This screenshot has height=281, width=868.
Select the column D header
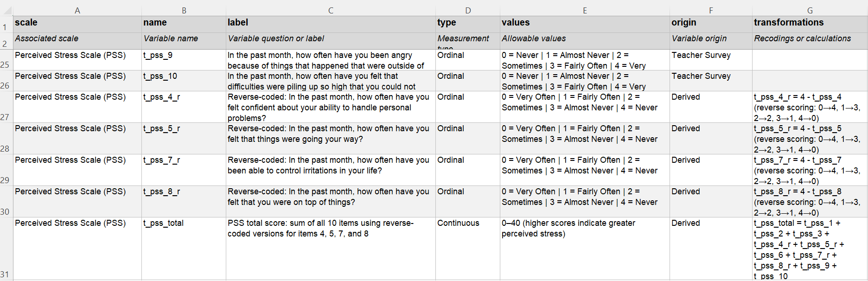tap(468, 10)
